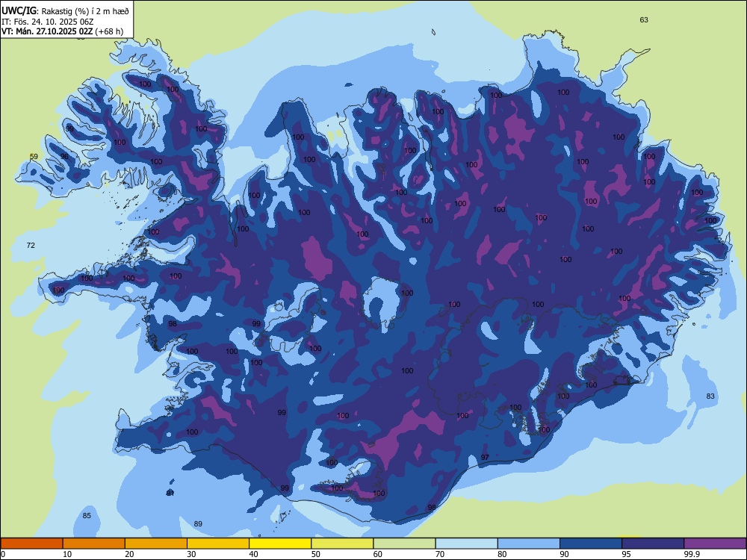
Task: Click the humidity value 85 on the map
Action: tap(86, 516)
